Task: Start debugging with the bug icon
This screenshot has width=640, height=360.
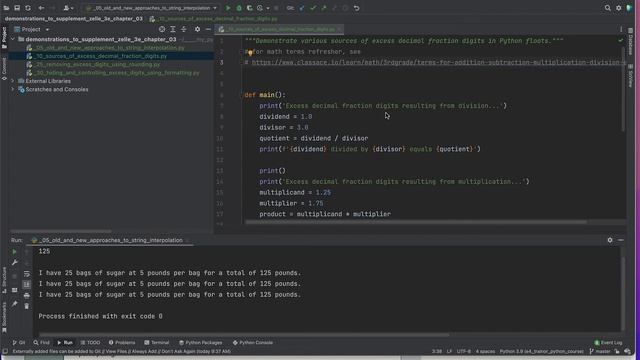Action: [239, 8]
